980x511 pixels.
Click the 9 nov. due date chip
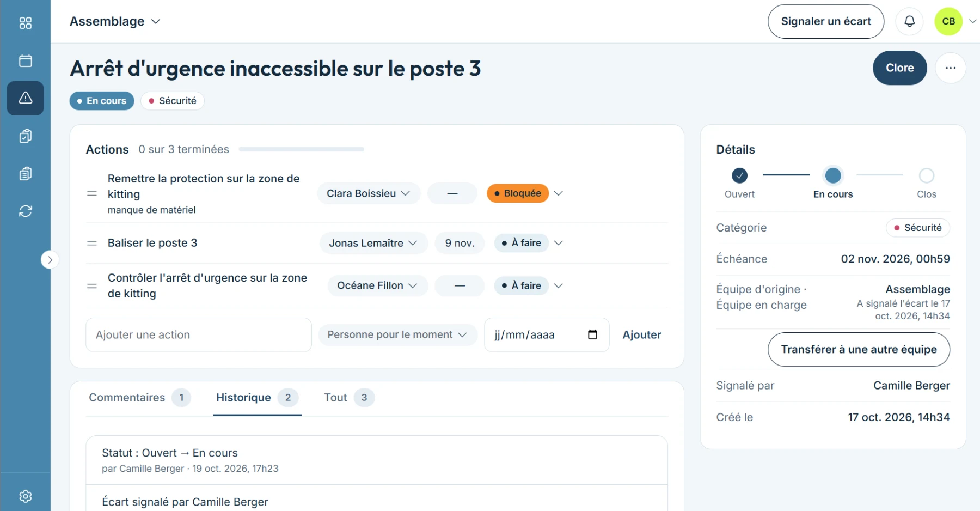(460, 243)
